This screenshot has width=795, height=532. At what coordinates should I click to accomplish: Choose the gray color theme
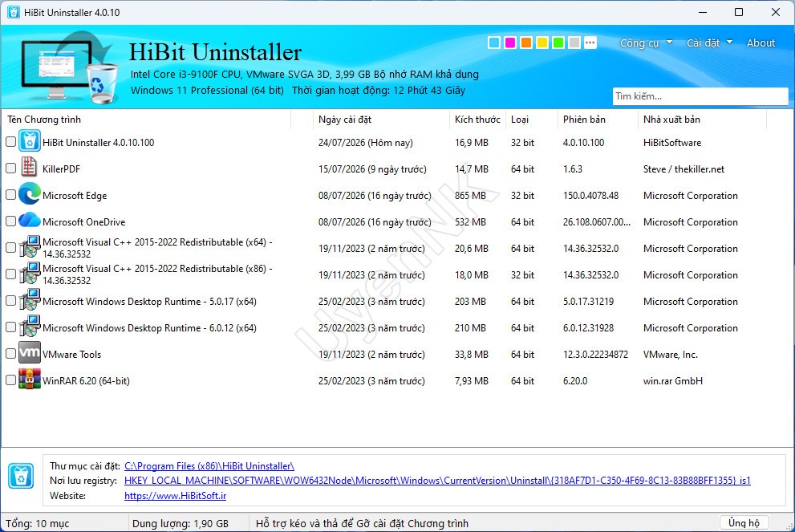574,43
